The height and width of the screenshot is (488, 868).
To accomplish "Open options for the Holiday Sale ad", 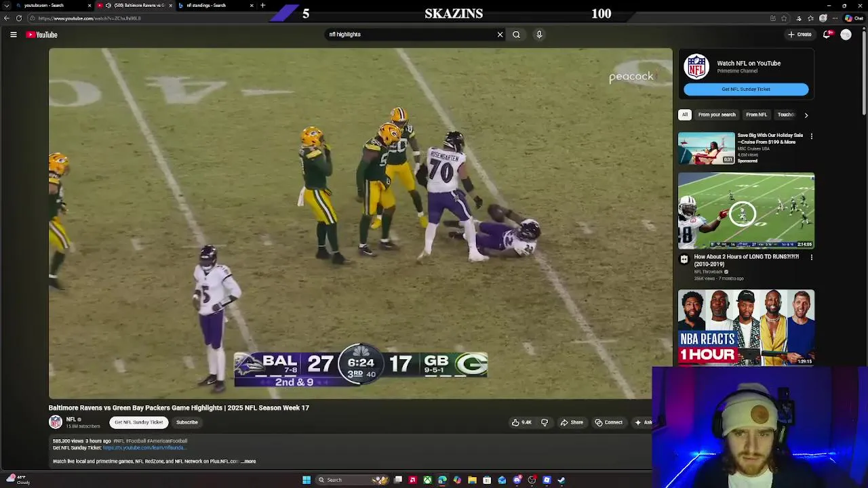I will pos(811,136).
